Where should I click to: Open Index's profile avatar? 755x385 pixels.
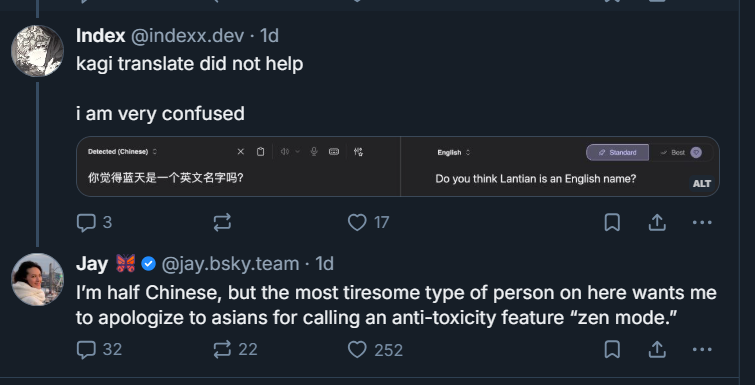[38, 51]
